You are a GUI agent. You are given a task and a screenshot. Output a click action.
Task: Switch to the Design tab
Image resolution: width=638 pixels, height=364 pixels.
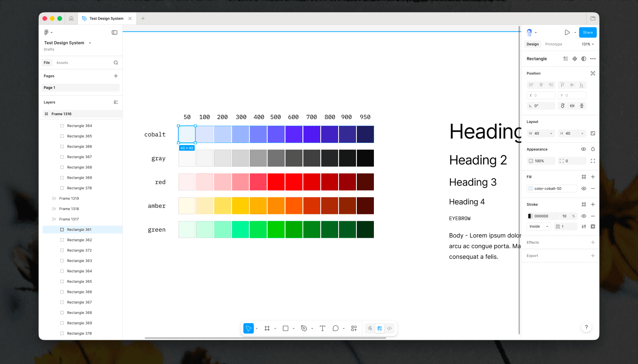(533, 44)
